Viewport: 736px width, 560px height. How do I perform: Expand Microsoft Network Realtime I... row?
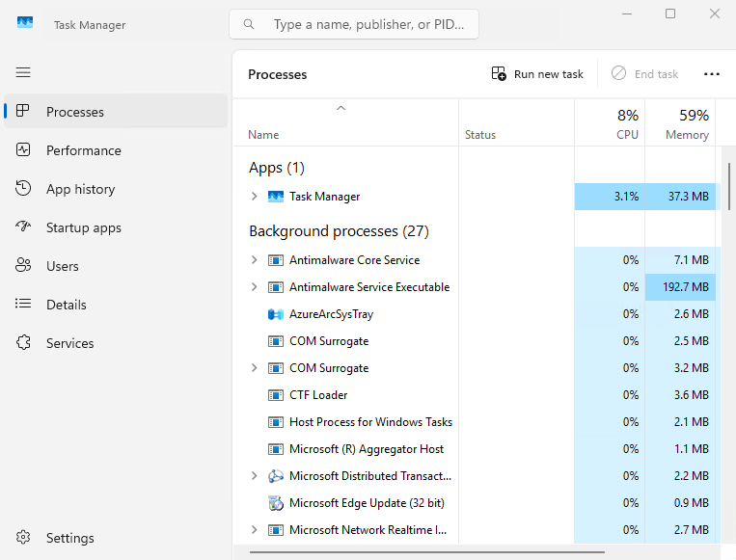click(254, 530)
